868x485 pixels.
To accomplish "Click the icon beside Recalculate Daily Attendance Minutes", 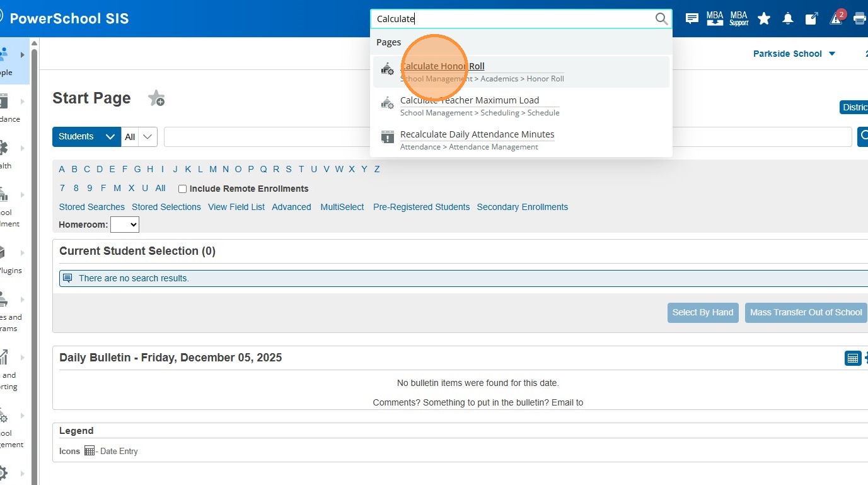I will pyautogui.click(x=388, y=137).
